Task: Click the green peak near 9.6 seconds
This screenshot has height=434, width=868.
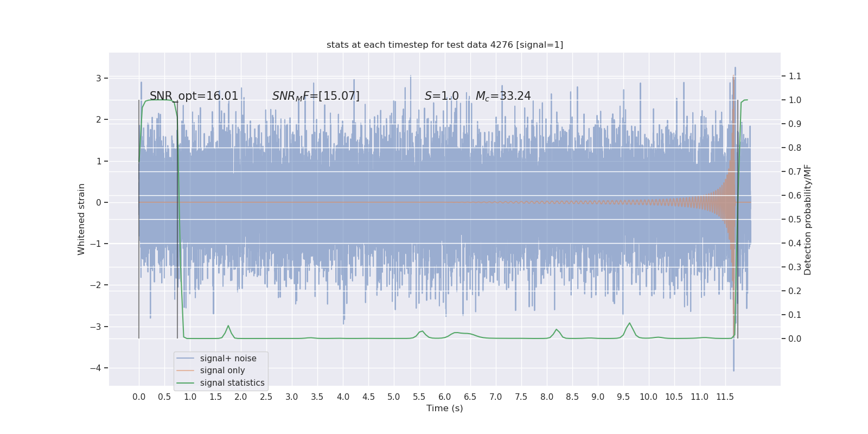Action: 629,324
